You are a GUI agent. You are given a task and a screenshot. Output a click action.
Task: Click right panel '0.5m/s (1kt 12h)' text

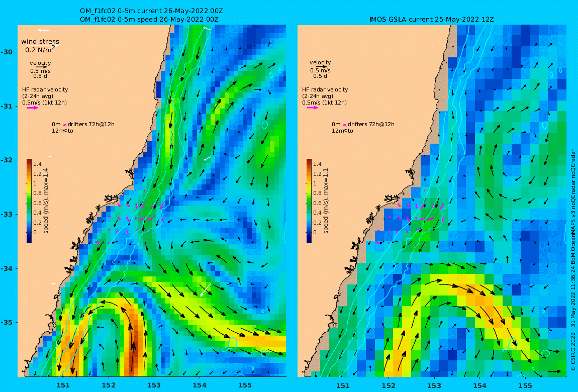coord(324,103)
